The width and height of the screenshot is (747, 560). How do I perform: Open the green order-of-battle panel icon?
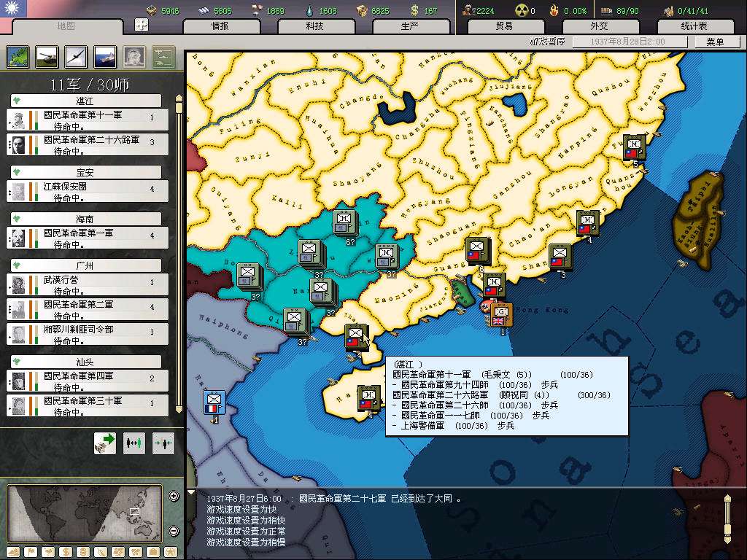tap(163, 57)
